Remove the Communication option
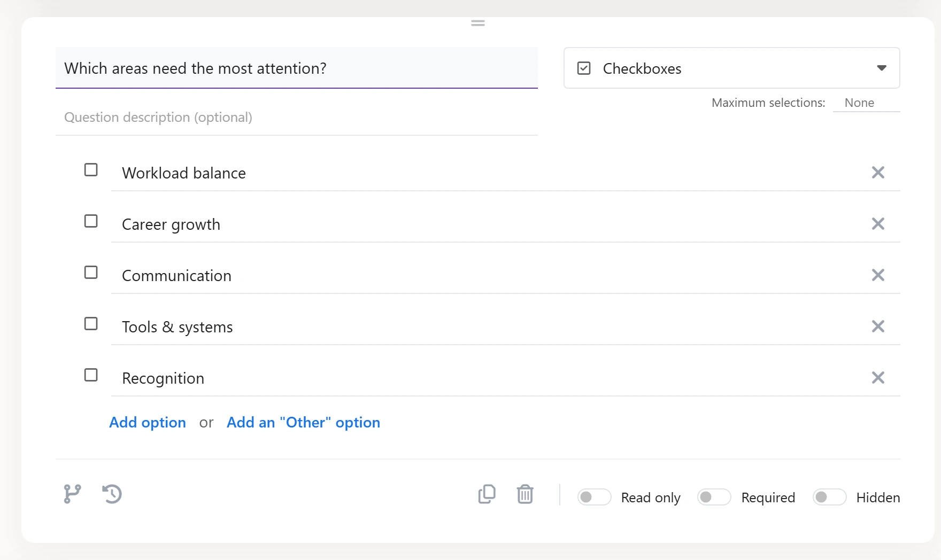 pos(878,275)
